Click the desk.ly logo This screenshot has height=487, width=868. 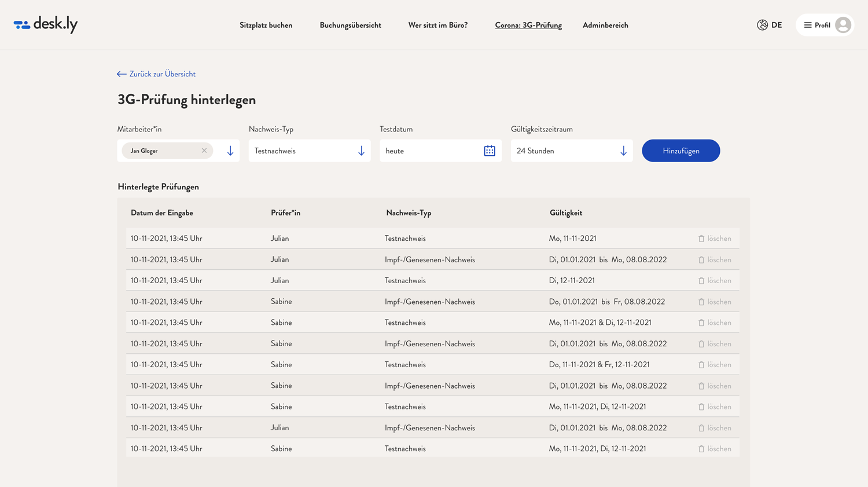(46, 24)
